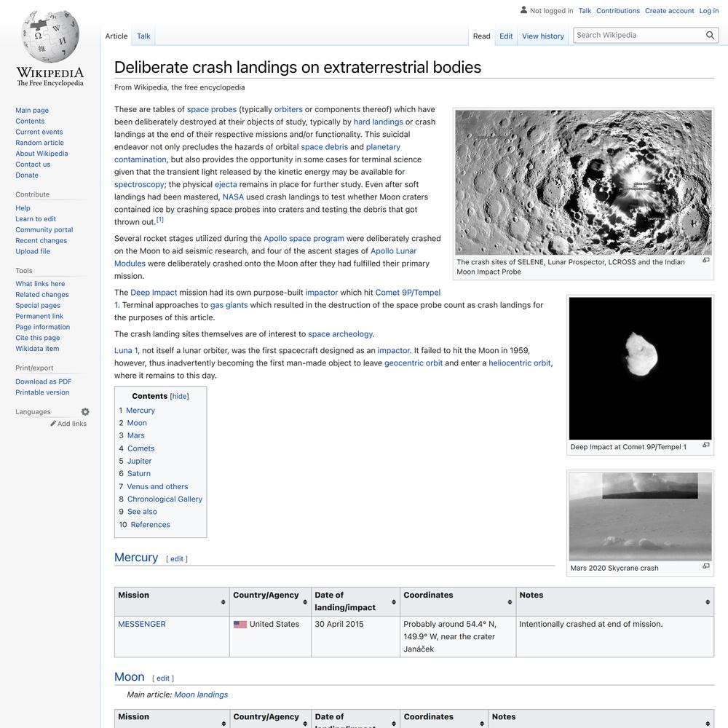The image size is (728, 728).
Task: Click the Log in link
Action: [x=708, y=11]
